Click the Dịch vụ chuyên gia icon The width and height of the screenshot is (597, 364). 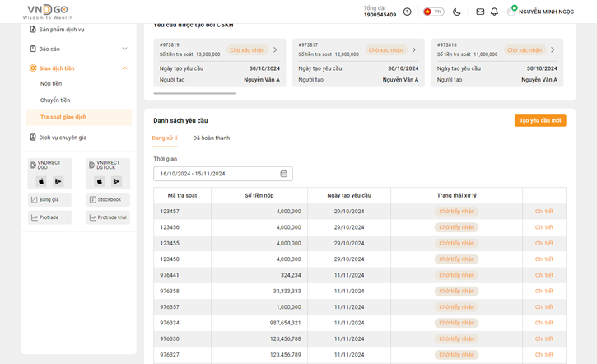(x=33, y=137)
